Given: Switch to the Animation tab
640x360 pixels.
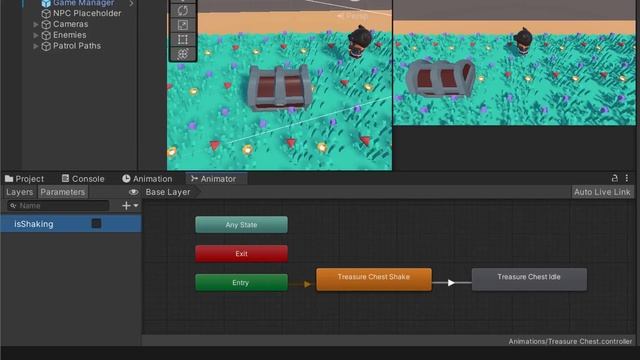Looking at the screenshot, I should [147, 179].
